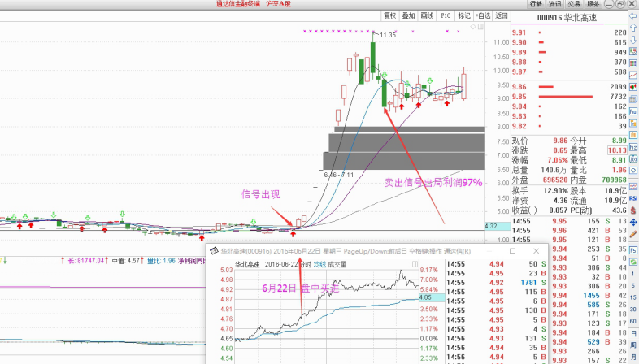Click the 量比: 1.96 indicator label
639x364 pixels.
point(161,260)
